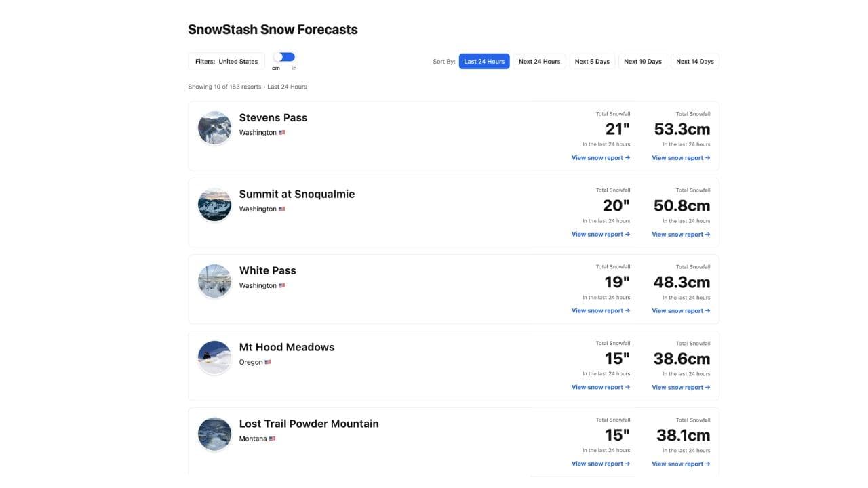Click flag icon next to Montana
The image size is (868, 488).
tap(272, 439)
